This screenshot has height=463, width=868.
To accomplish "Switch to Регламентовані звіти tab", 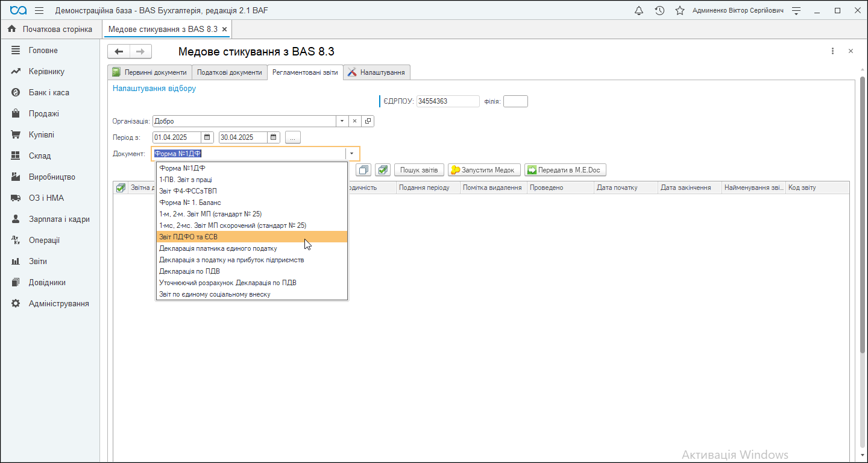I will click(x=305, y=72).
